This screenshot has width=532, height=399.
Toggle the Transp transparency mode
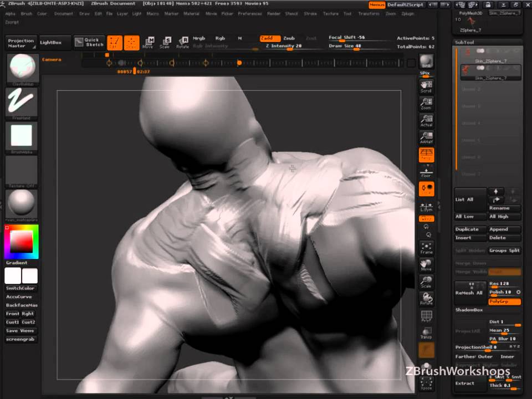(x=427, y=333)
